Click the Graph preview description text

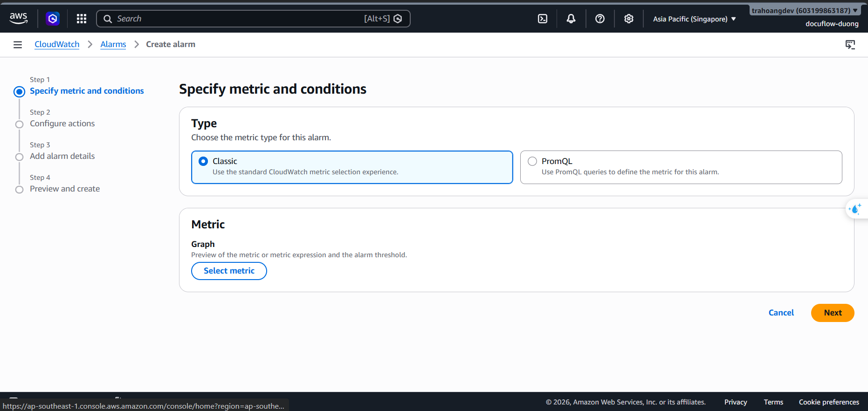(299, 255)
